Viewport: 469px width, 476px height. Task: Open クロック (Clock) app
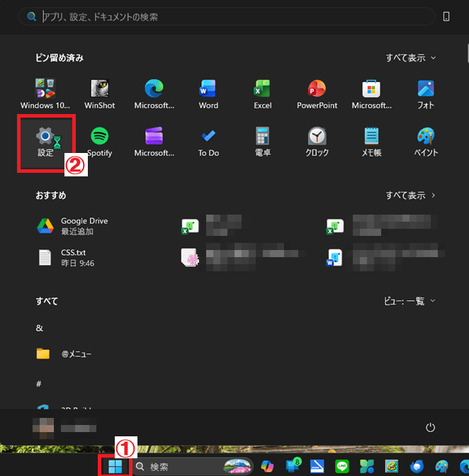[317, 142]
